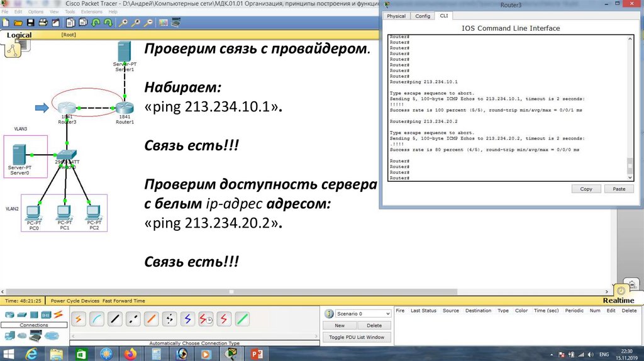Click Paste button in Router3 CLI

point(619,189)
